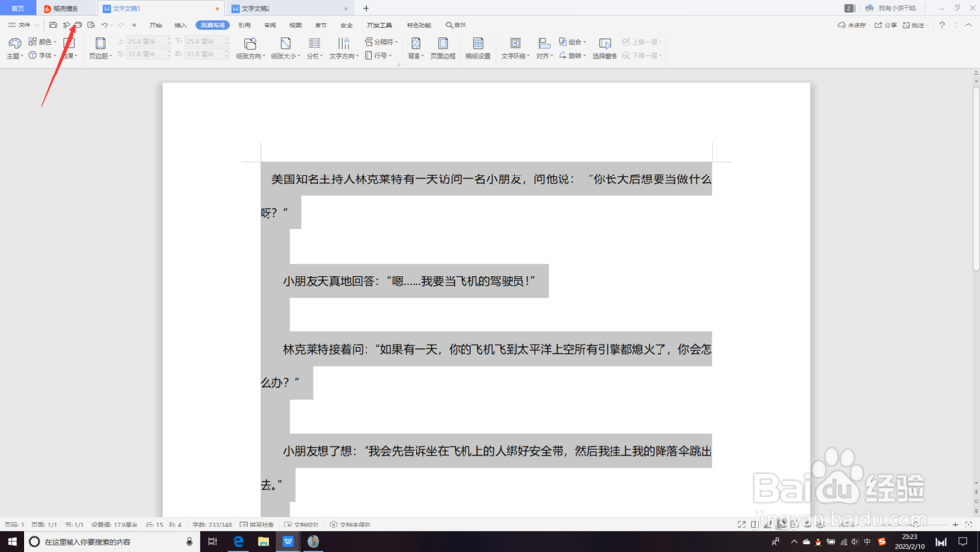This screenshot has width=980, height=552.
Task: Switch to the 引用 References ribbon tab
Action: tap(244, 25)
